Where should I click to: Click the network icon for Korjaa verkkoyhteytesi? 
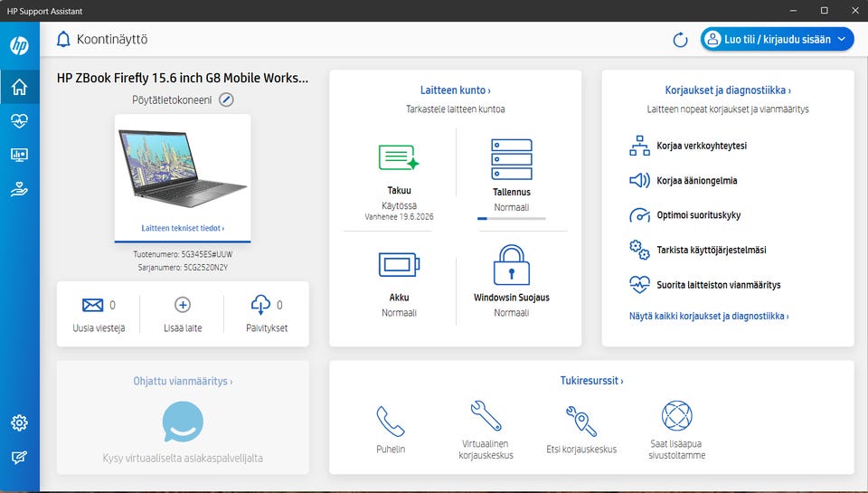[639, 146]
